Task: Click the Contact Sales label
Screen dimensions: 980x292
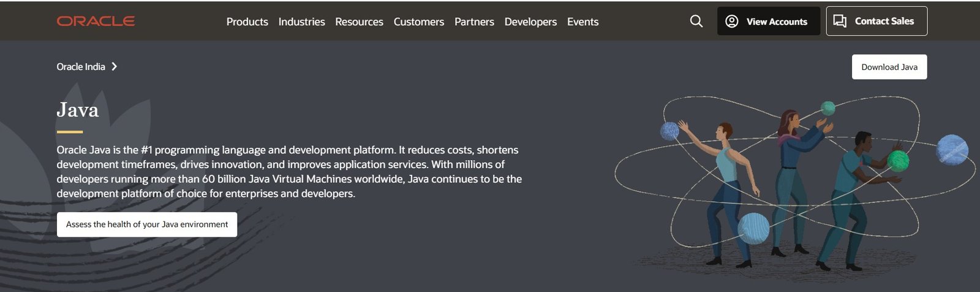Action: 884,21
